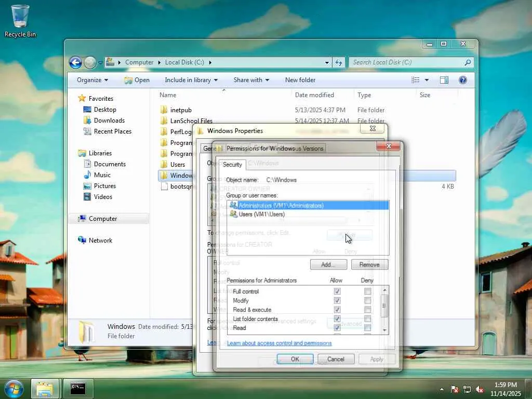
Task: Open Videos library in sidebar
Action: pos(98,197)
